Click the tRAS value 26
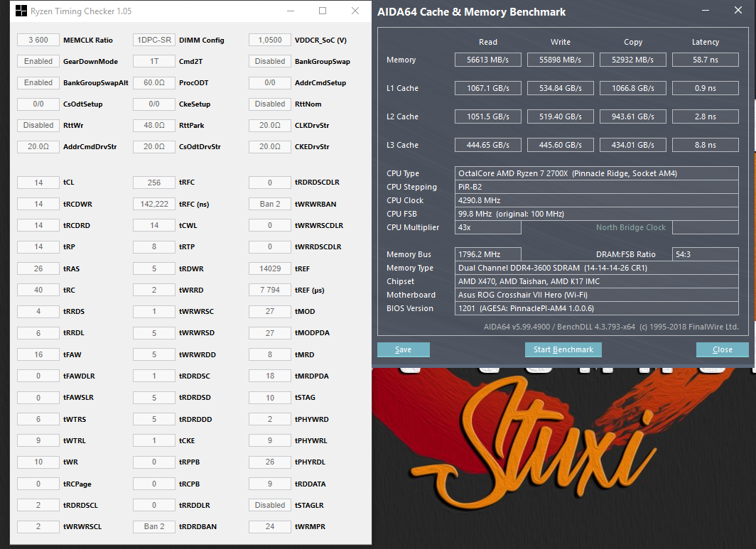This screenshot has height=549, width=756. pyautogui.click(x=38, y=268)
